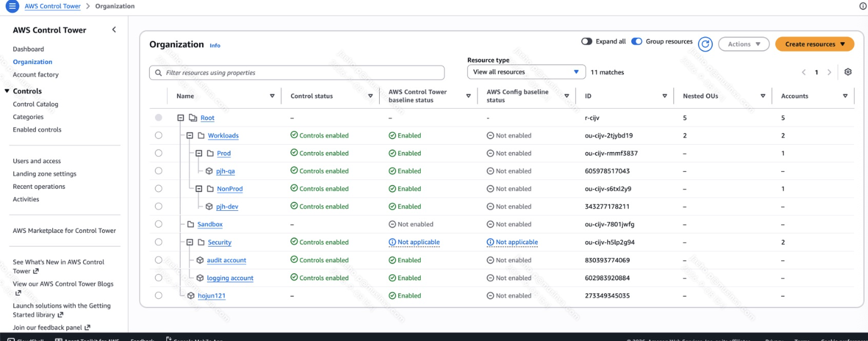Image resolution: width=868 pixels, height=341 pixels.
Task: Select the Workloads row radio button
Action: (x=159, y=135)
